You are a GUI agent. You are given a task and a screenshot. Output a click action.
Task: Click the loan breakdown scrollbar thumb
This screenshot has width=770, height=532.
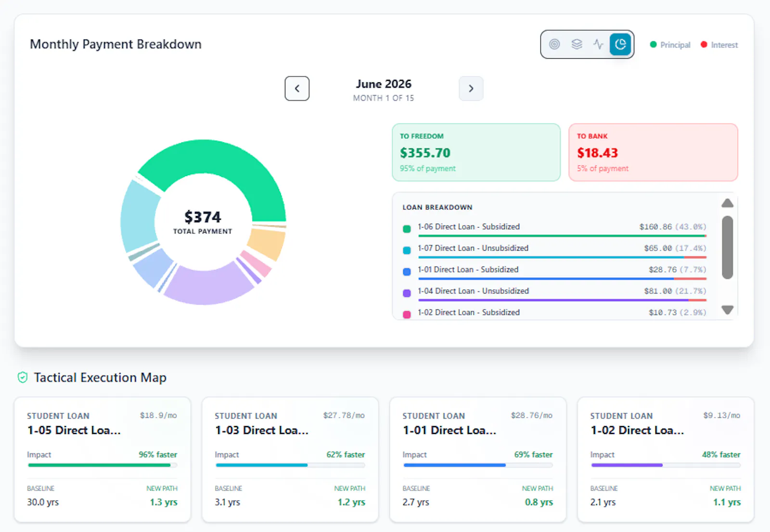pyautogui.click(x=728, y=247)
